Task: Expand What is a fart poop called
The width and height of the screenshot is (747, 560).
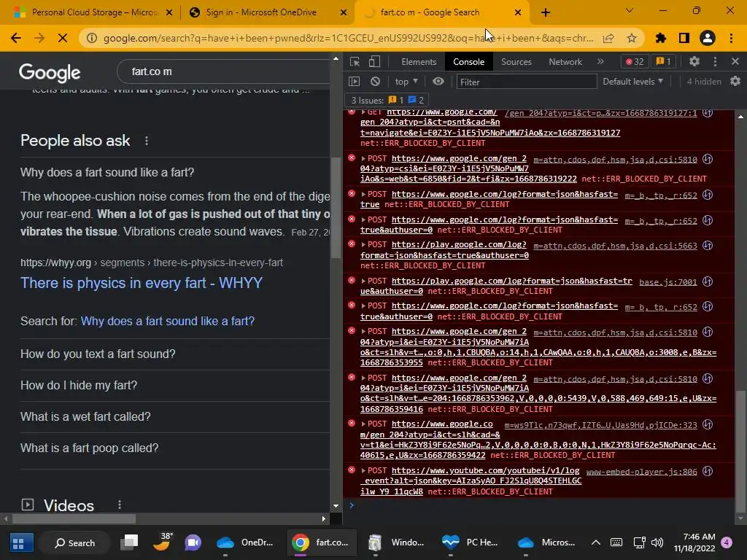Action: 175,448
